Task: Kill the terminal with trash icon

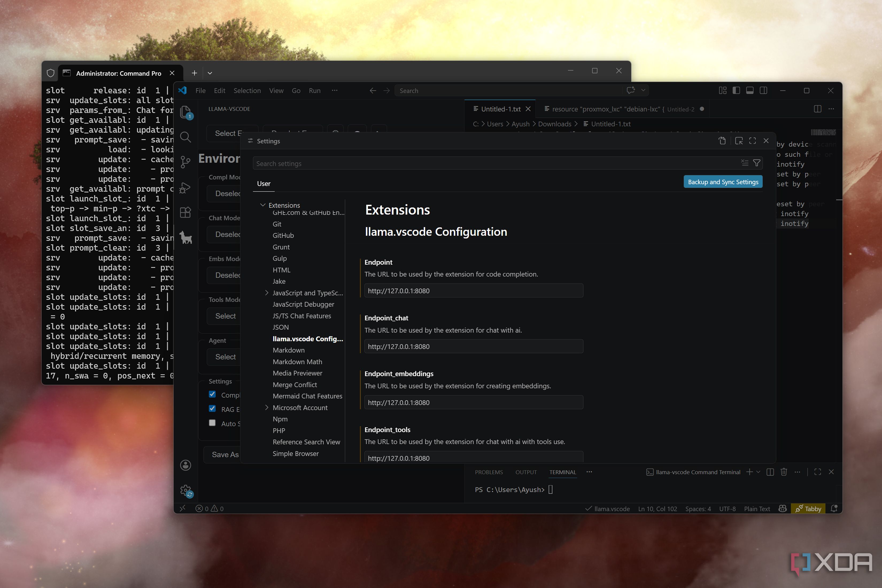Action: (x=783, y=472)
